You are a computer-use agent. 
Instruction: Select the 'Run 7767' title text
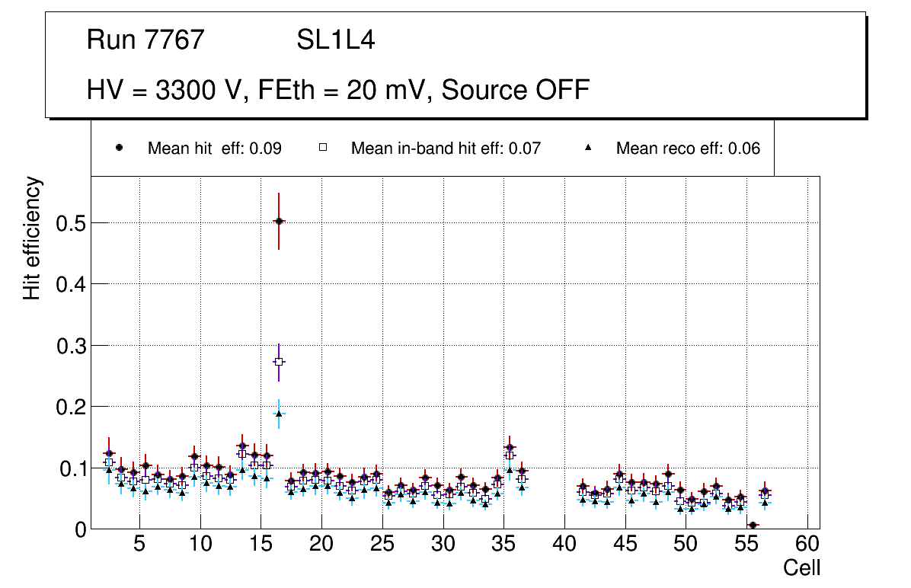click(145, 40)
